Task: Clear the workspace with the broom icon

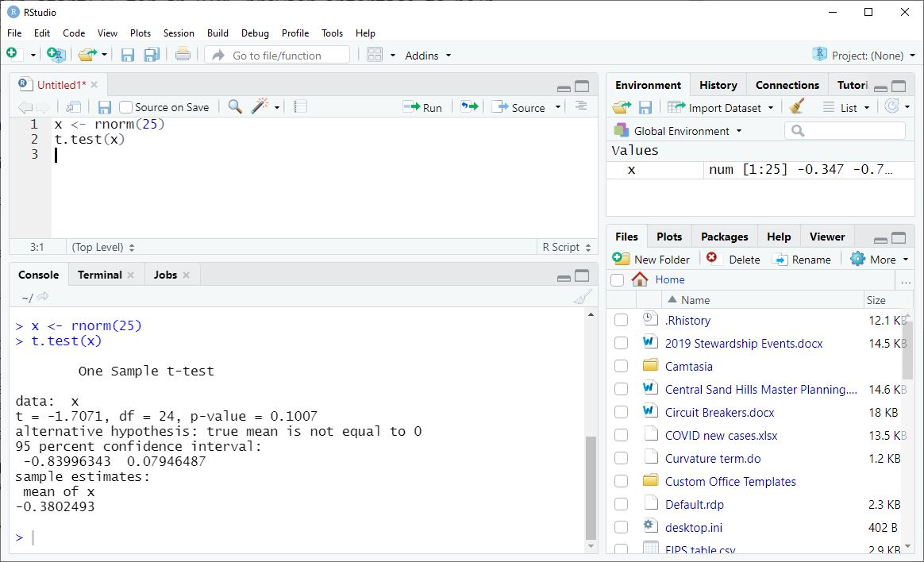Action: point(796,106)
